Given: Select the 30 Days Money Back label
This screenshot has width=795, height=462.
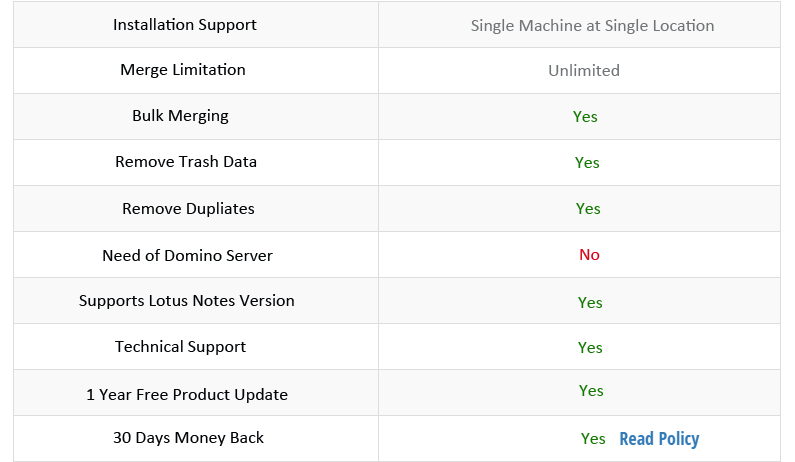Looking at the screenshot, I should 188,438.
